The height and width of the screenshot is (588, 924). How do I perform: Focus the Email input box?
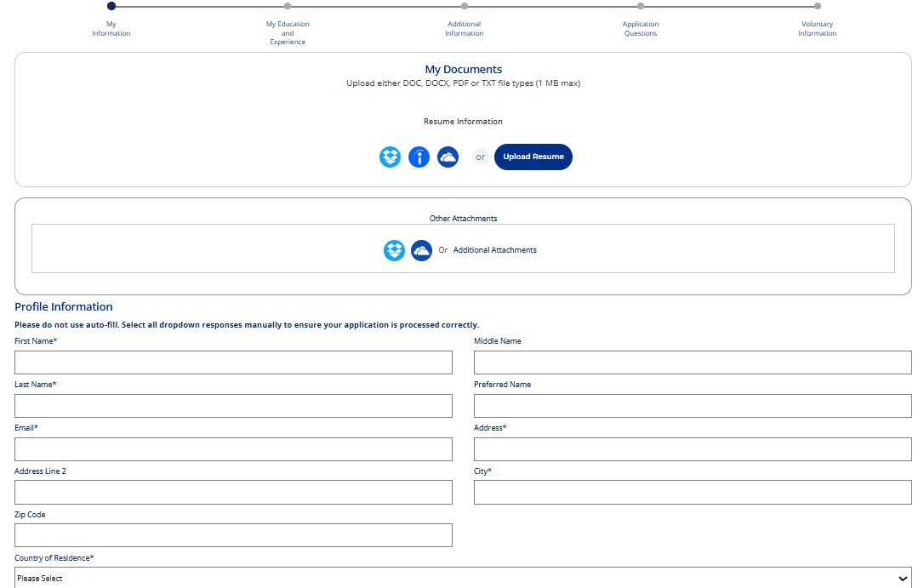click(233, 449)
